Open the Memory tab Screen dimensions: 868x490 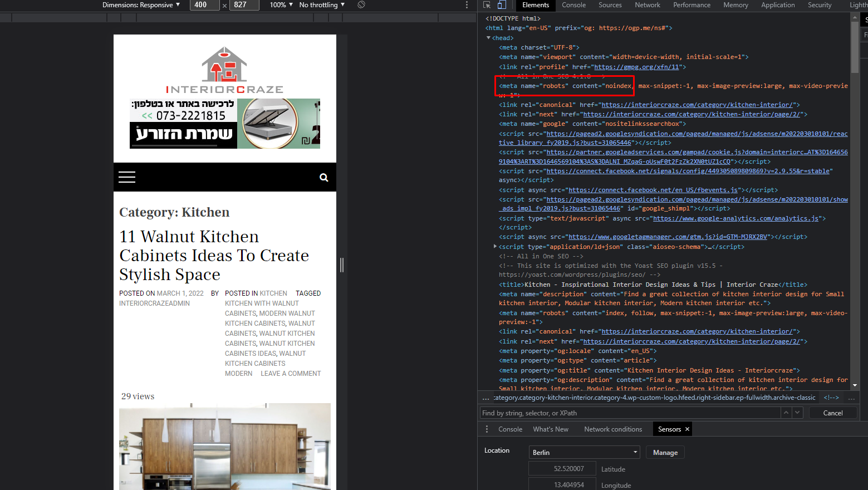(x=736, y=5)
